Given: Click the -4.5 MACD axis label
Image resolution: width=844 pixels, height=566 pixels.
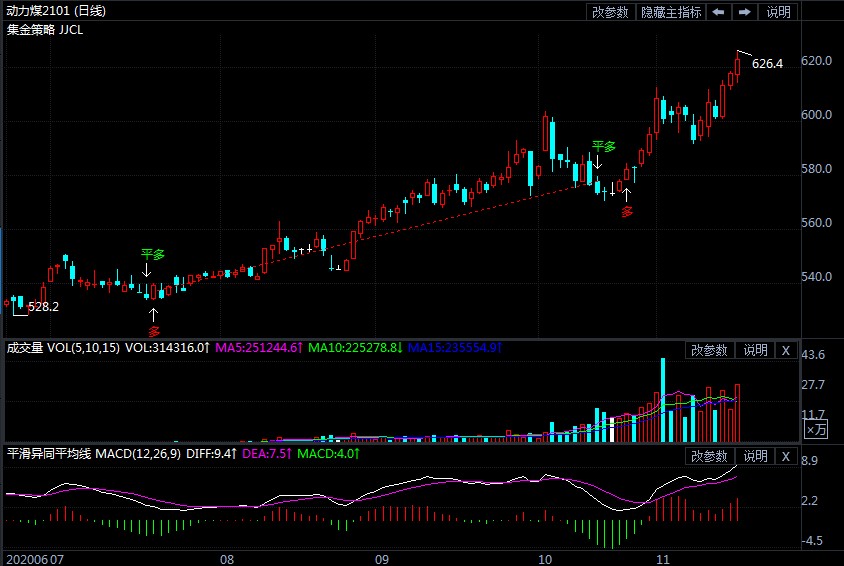Looking at the screenshot, I should point(812,541).
